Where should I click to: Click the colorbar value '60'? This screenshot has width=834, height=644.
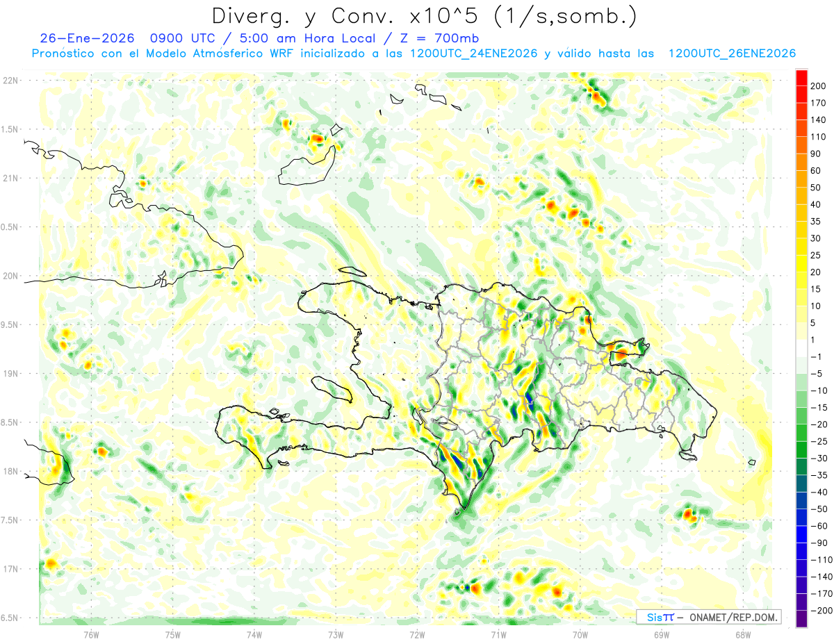(x=816, y=171)
